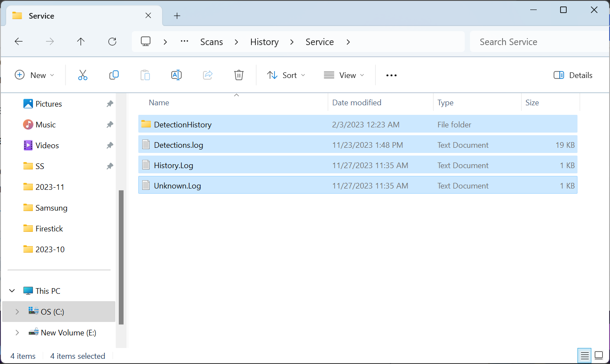Click into the Search Service box
This screenshot has width=610, height=364.
540,42
